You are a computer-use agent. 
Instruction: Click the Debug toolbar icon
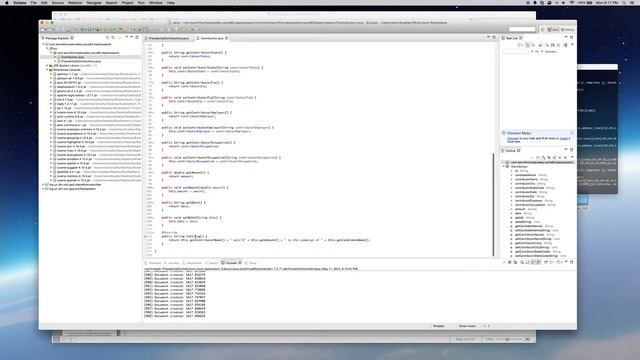82,29
